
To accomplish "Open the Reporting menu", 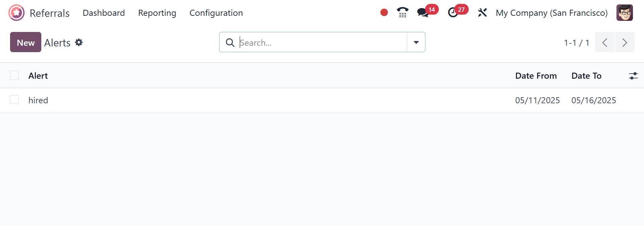I will tap(157, 13).
